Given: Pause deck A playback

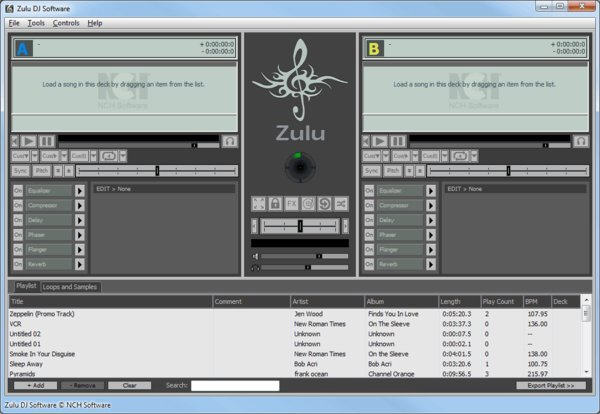Looking at the screenshot, I should tap(46, 141).
